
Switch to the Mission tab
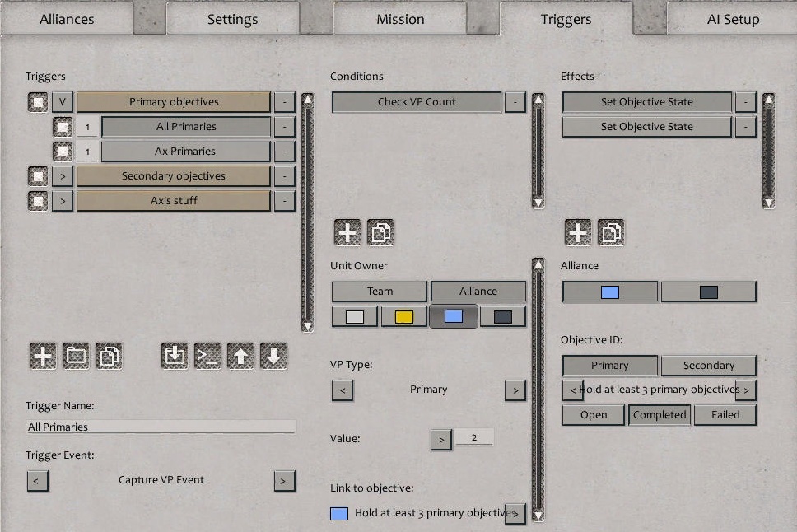click(399, 18)
